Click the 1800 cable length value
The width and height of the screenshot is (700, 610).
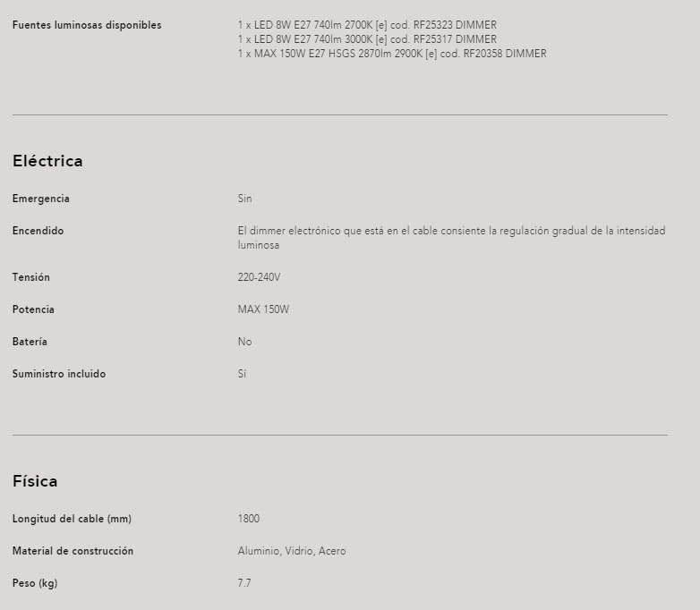coord(249,519)
